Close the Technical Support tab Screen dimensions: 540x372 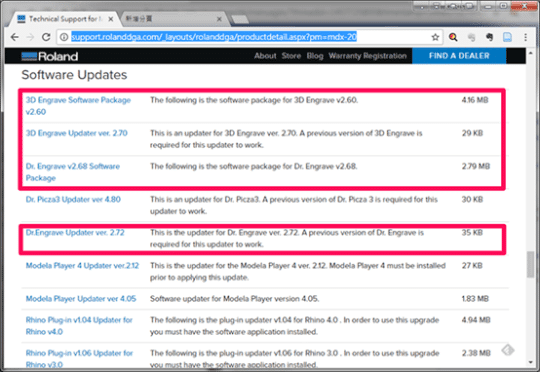tap(111, 19)
